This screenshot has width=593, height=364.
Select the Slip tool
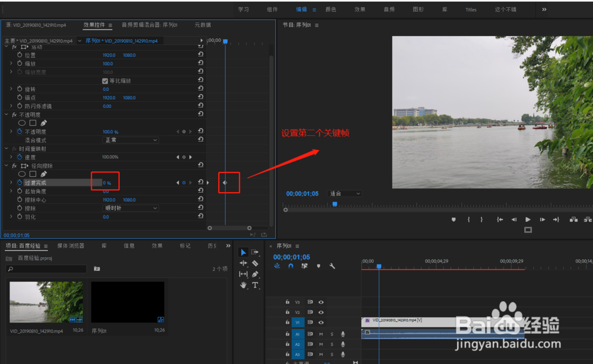[x=243, y=274]
